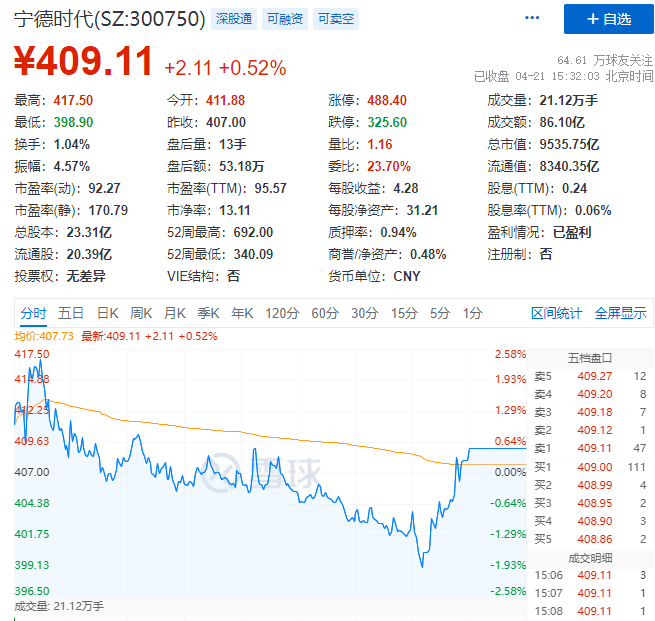Click the 买1 order row at 409.00
Viewport: 655px width, 621px height.
click(590, 467)
